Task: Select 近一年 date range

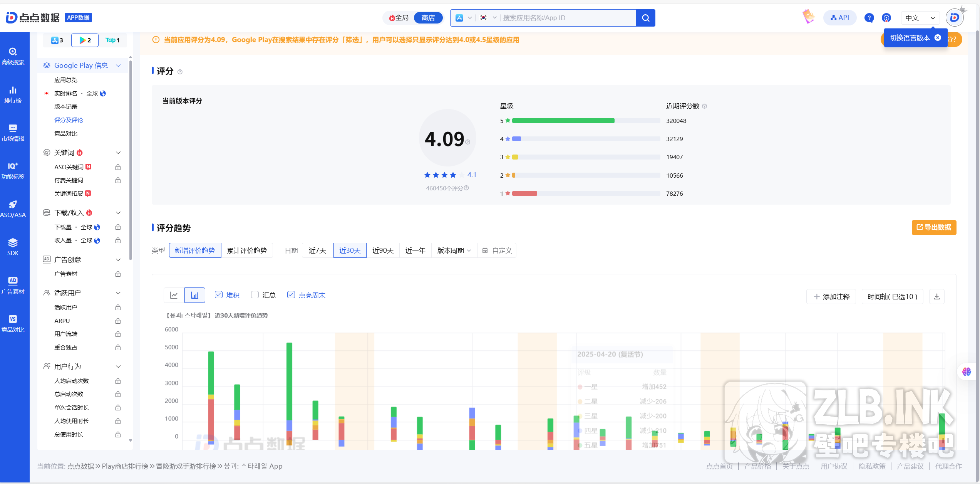Action: (x=415, y=250)
